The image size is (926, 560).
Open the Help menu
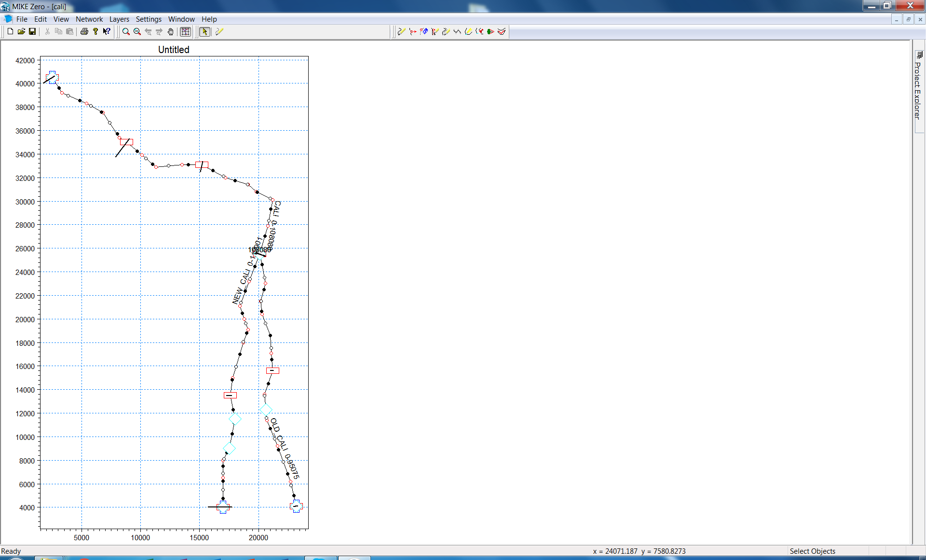(x=209, y=19)
